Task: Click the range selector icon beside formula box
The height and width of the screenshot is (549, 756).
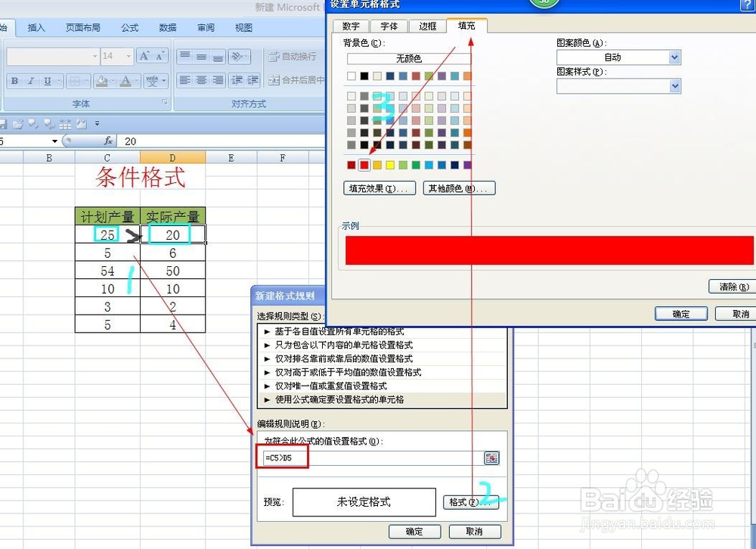Action: pos(491,458)
